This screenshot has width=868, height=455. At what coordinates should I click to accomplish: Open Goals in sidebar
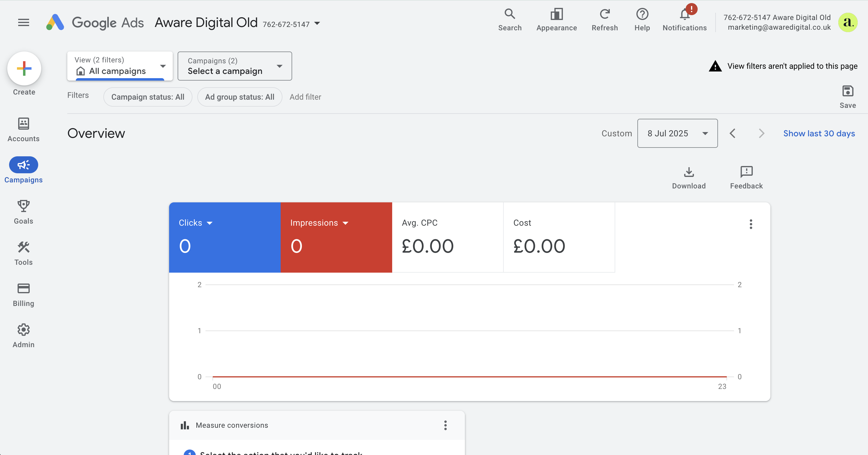click(24, 212)
